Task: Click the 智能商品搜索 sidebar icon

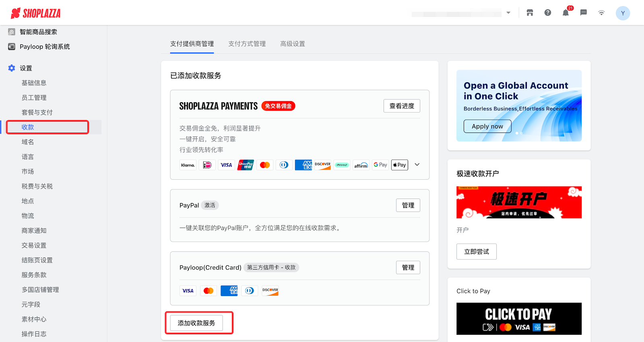Action: (12, 32)
